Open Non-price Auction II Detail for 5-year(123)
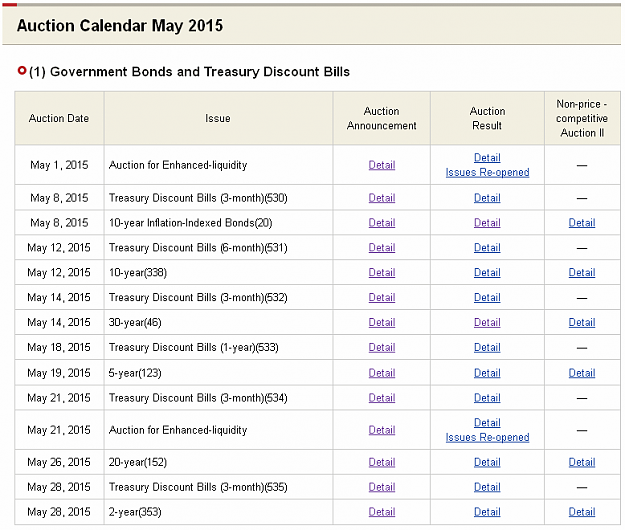625x530 pixels. click(582, 373)
